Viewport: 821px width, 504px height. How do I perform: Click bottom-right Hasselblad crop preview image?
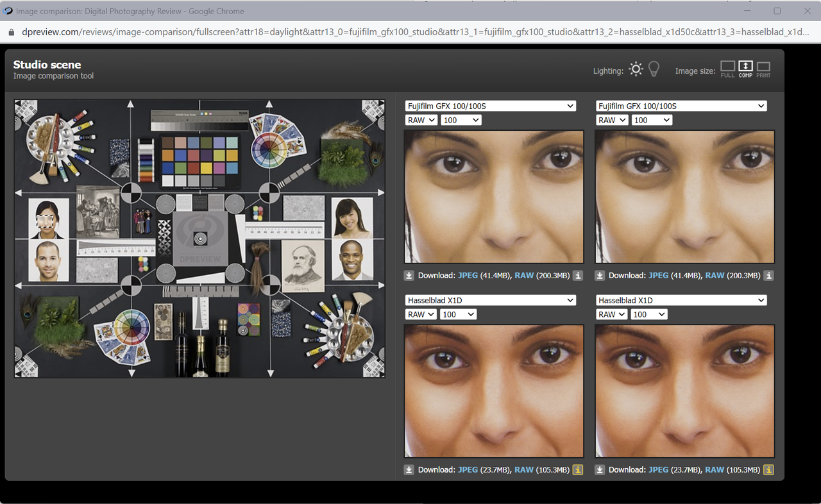tap(685, 391)
